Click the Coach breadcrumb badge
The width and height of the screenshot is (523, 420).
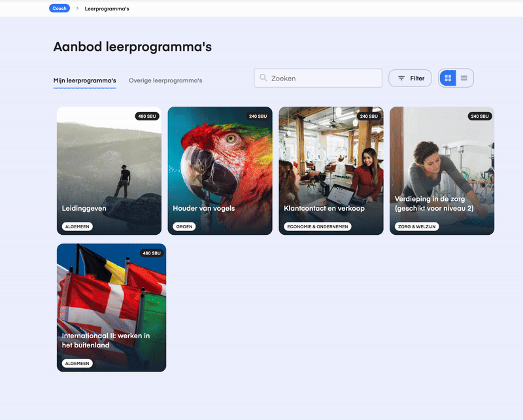click(x=59, y=9)
